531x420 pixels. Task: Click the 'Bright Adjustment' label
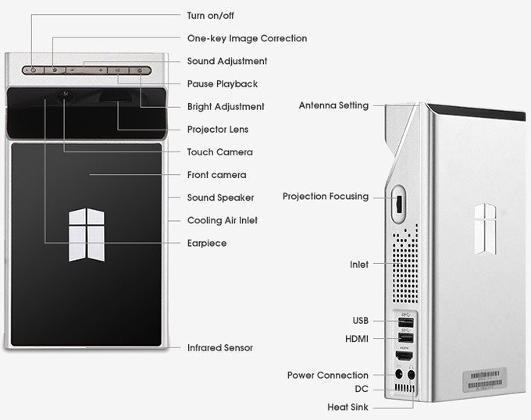226,107
